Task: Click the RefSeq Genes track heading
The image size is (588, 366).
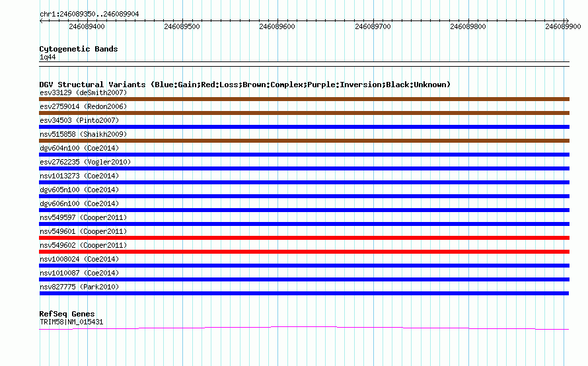Action: tap(67, 314)
